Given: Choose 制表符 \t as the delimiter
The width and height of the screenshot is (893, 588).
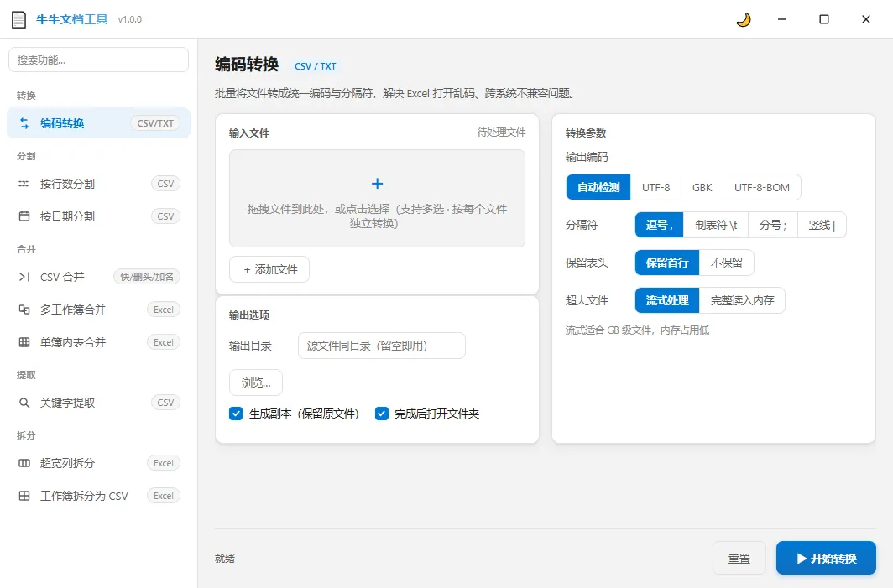Looking at the screenshot, I should pyautogui.click(x=716, y=225).
